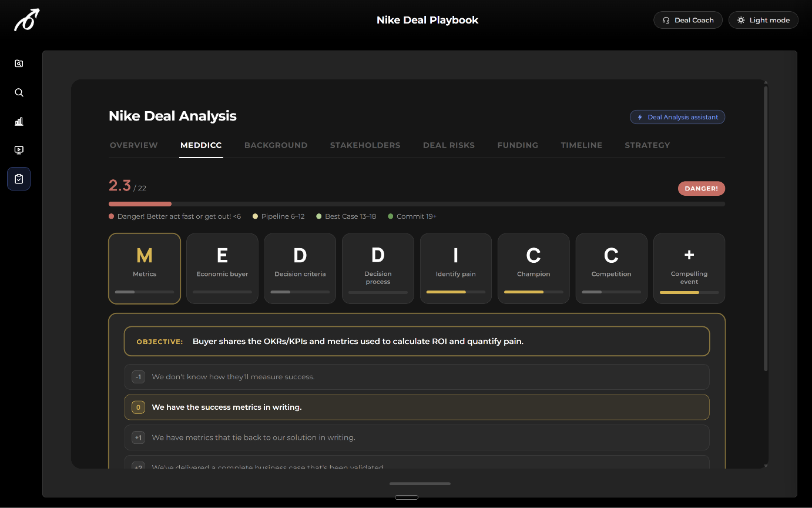
Task: Click the DANGER! status badge
Action: coord(702,189)
